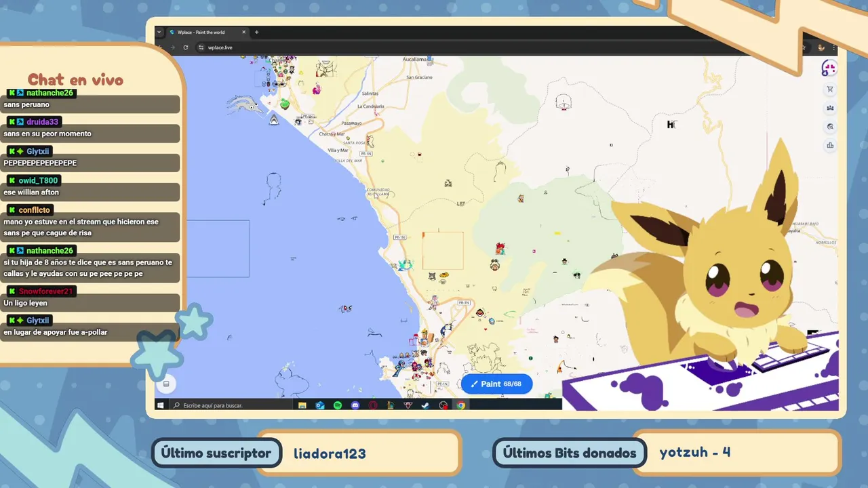Click chat message 'PEPEPEPEPEPEPEPE'
868x488 pixels.
tap(40, 163)
